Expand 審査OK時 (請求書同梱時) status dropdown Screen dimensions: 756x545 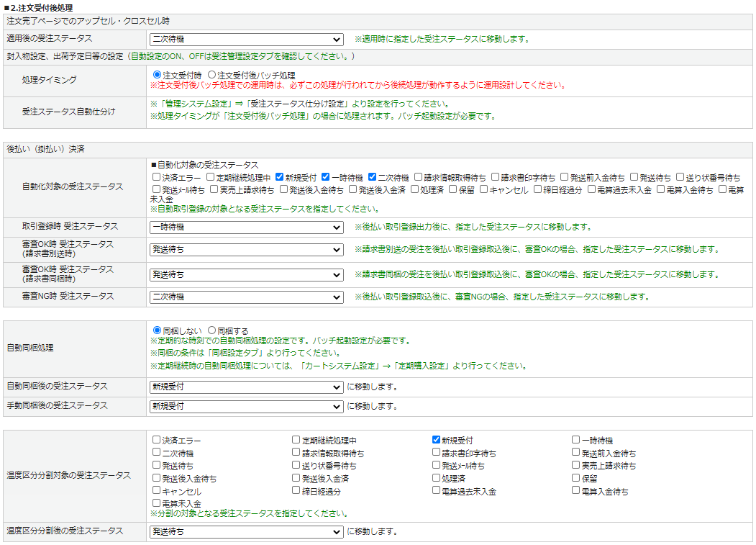pos(246,274)
